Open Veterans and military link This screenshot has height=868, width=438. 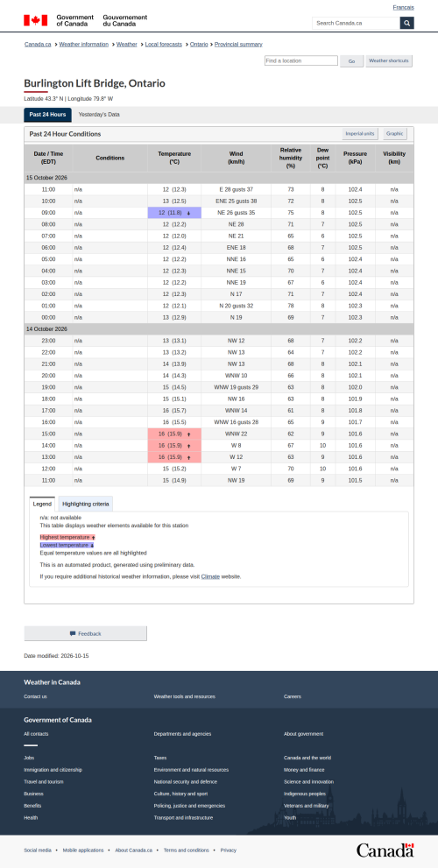coord(307,806)
